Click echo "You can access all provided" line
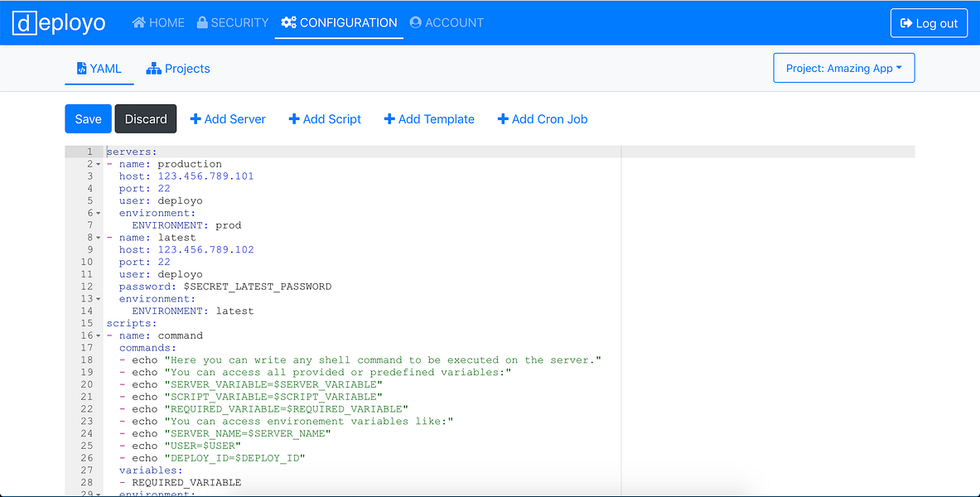The height and width of the screenshot is (497, 980). point(315,372)
